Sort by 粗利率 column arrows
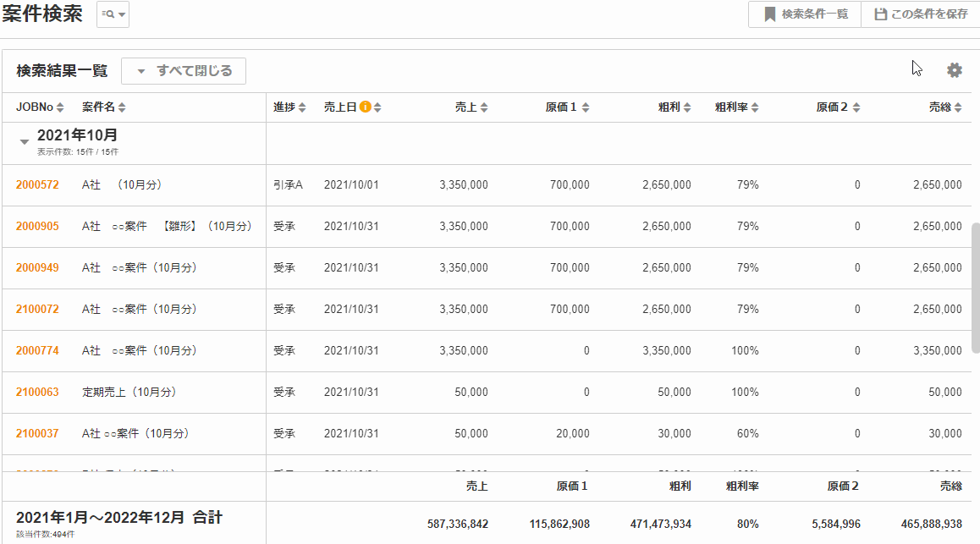The height and width of the screenshot is (544, 980). 754,107
